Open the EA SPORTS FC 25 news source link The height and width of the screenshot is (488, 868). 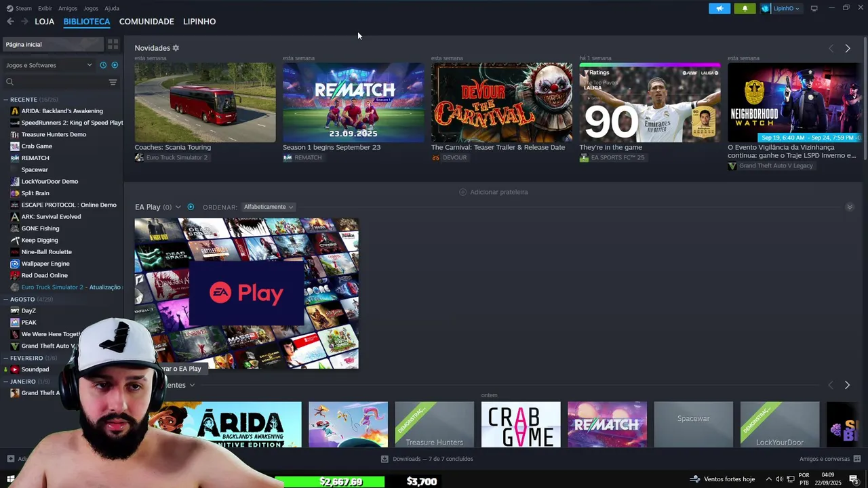(612, 158)
